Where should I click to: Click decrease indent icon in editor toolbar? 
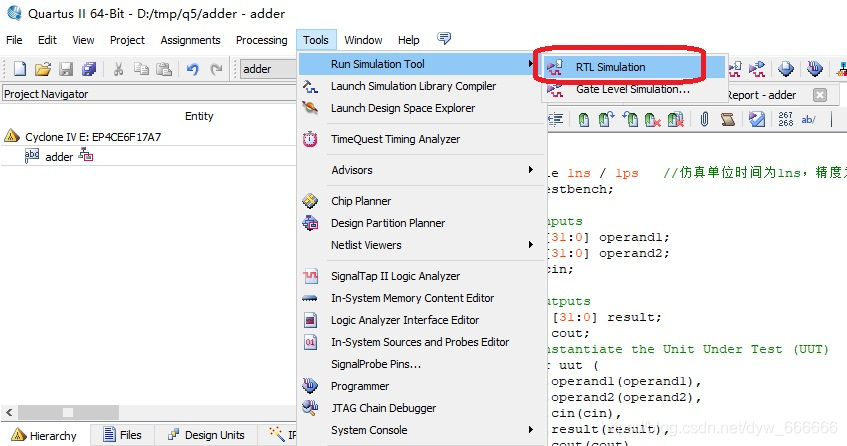pyautogui.click(x=555, y=119)
